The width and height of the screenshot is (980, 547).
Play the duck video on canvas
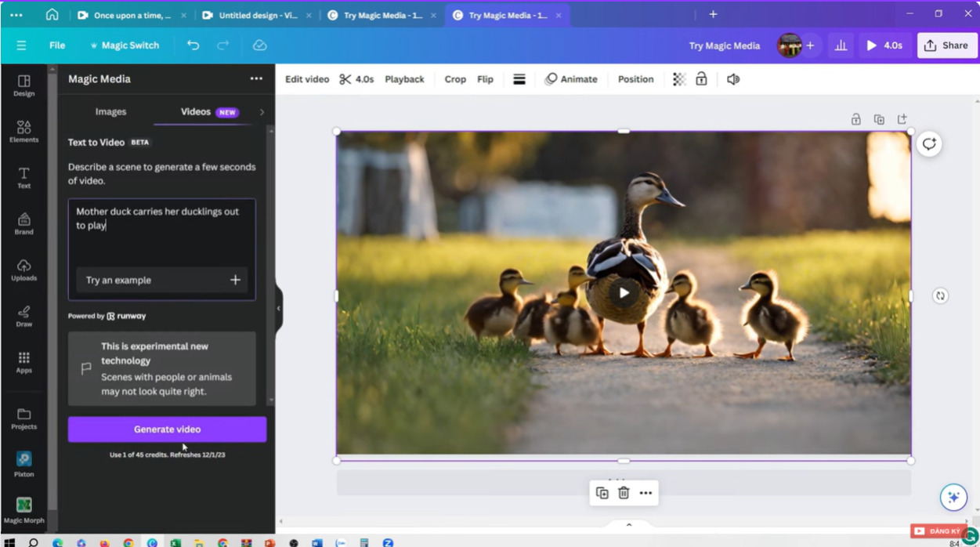(x=624, y=293)
